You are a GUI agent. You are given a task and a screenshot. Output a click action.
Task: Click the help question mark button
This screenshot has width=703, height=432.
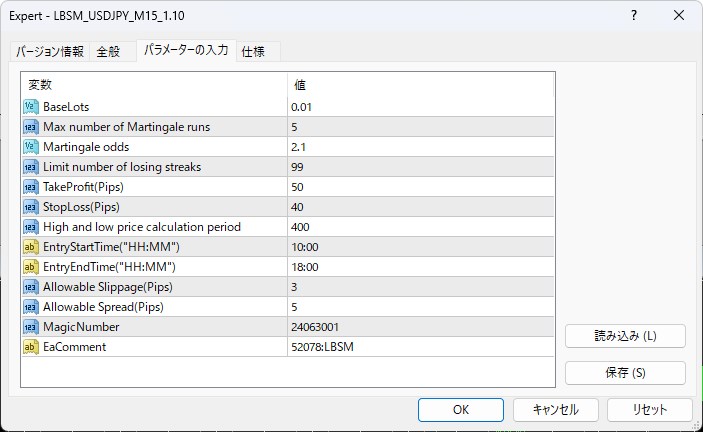tap(634, 16)
